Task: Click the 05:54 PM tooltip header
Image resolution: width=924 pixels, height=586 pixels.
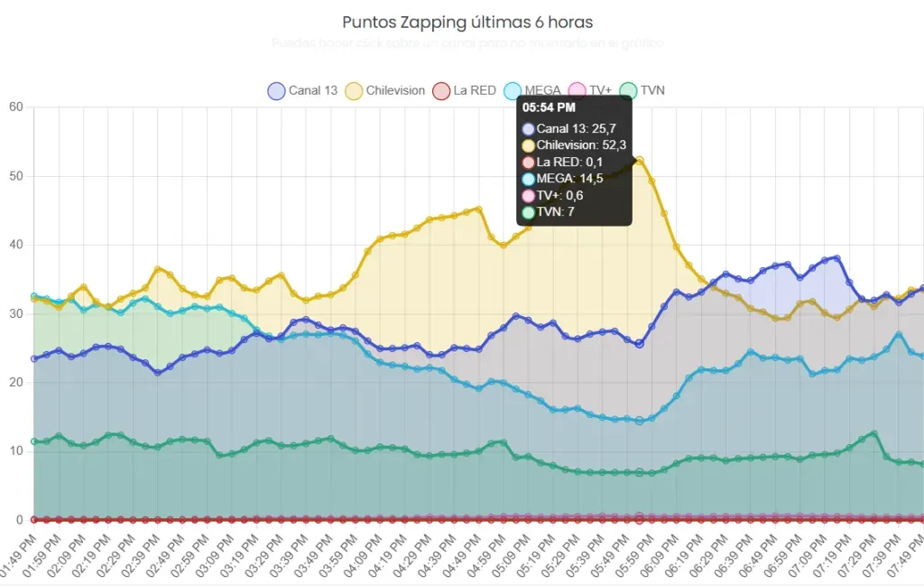Action: pos(549,109)
